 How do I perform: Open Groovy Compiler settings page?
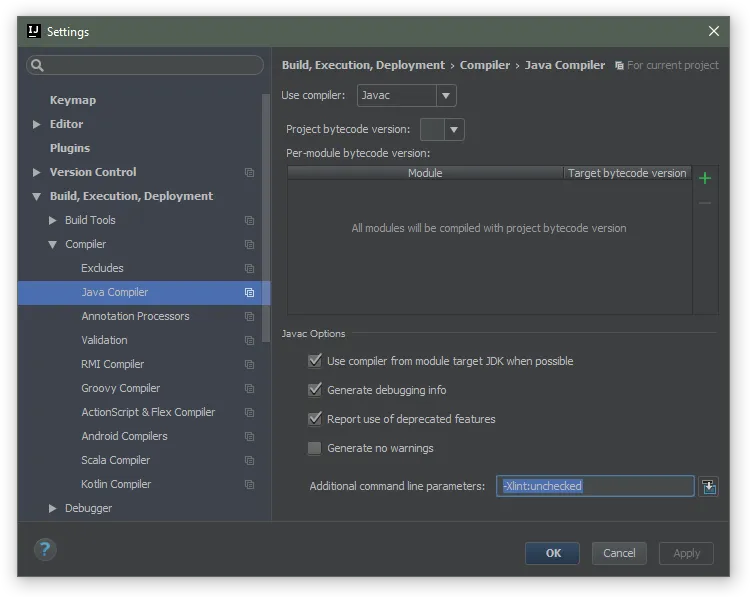tap(121, 388)
